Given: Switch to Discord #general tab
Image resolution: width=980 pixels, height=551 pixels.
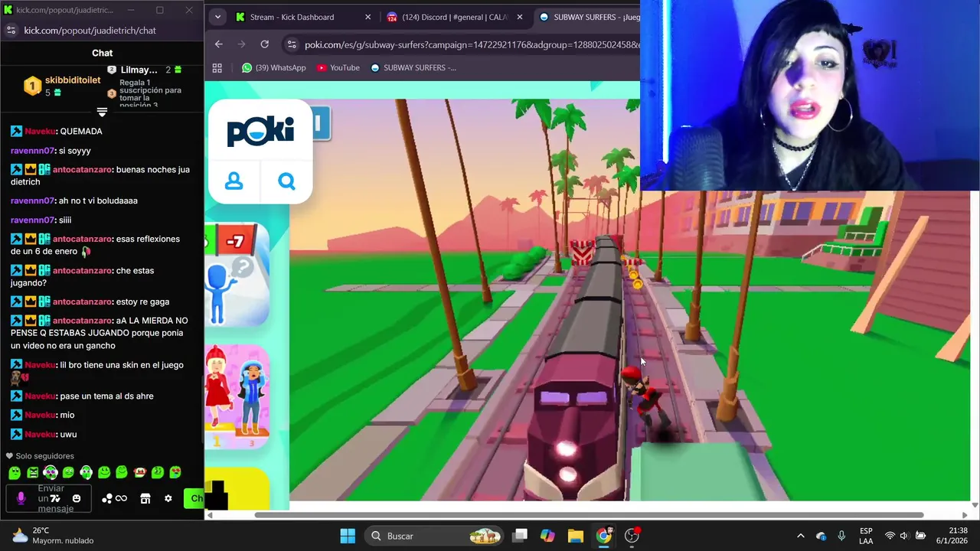Looking at the screenshot, I should pos(454,17).
